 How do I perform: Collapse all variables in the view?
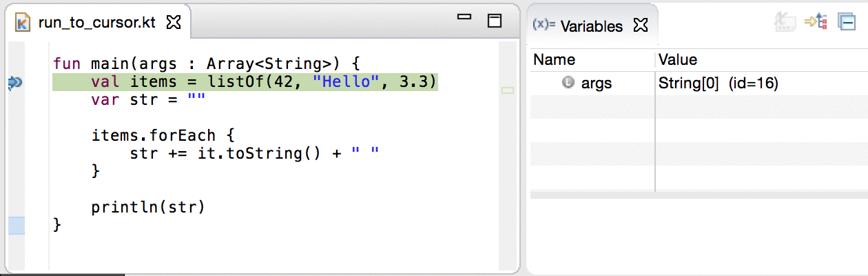(x=847, y=22)
